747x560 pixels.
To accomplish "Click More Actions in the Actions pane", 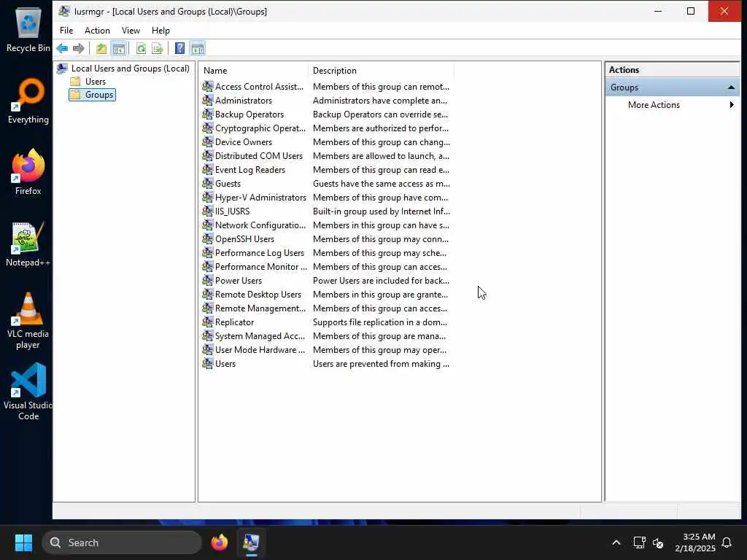I will point(654,105).
